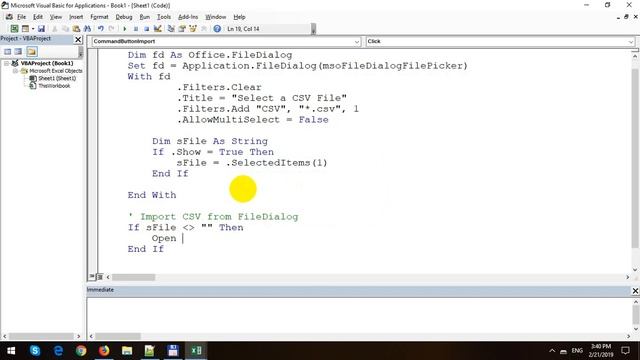Click the Insert UserForm toolbar icon

click(x=25, y=29)
